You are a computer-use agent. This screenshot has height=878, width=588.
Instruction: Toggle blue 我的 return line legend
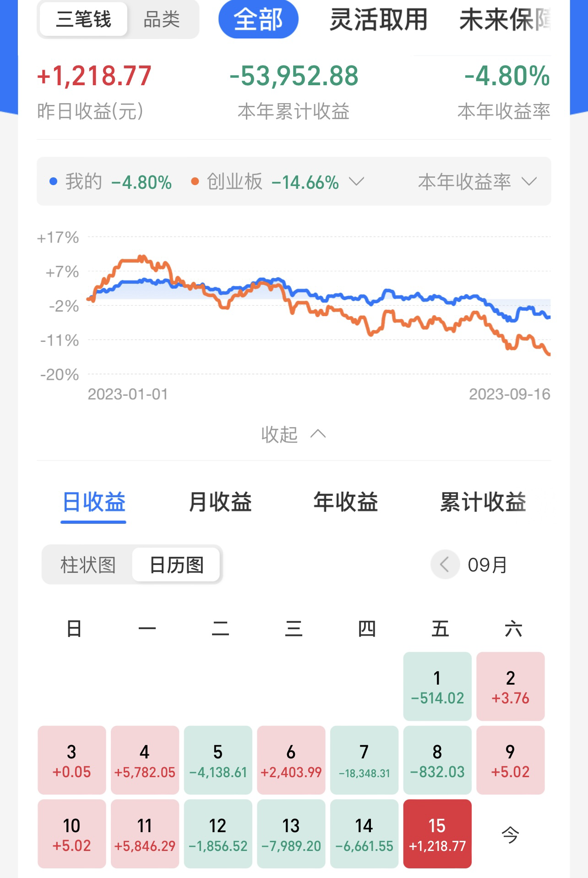click(x=110, y=182)
